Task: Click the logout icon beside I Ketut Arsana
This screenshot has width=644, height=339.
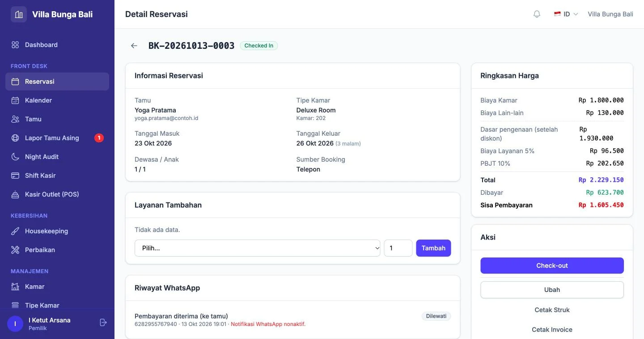Action: pos(103,322)
